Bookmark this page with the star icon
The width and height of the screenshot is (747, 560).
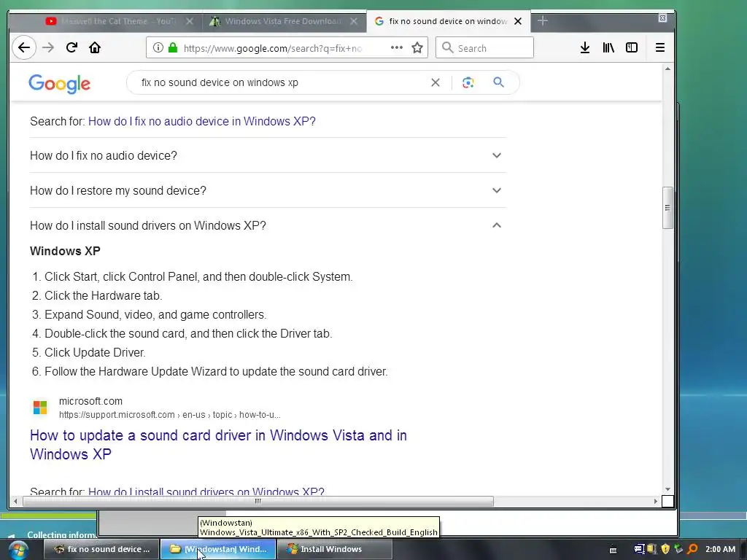point(417,47)
